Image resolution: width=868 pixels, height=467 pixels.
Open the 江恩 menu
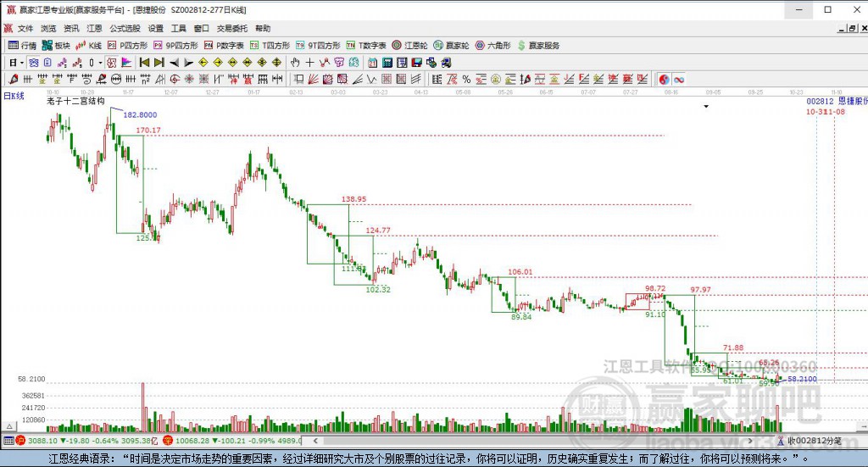94,28
